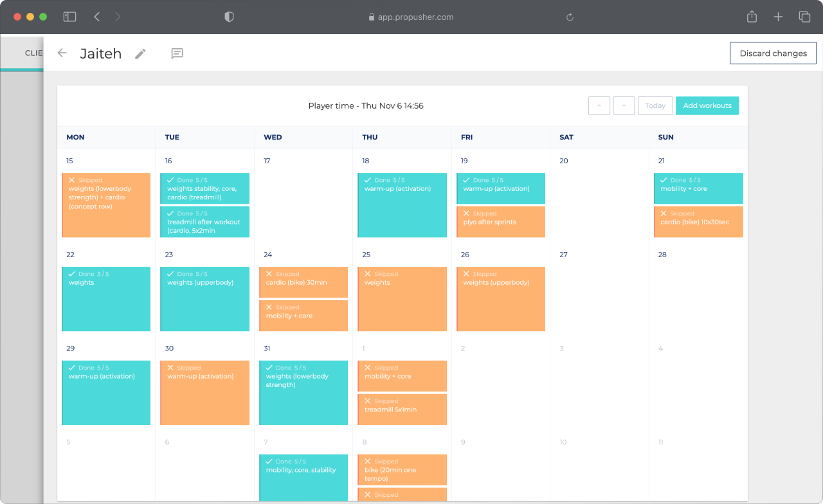This screenshot has width=823, height=504.
Task: Show the tab overview icon
Action: point(804,17)
